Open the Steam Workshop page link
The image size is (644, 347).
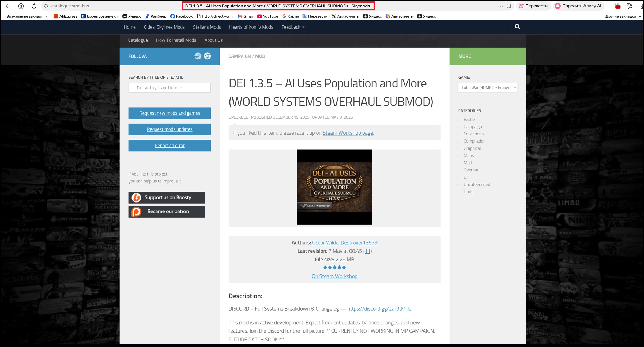coord(348,133)
